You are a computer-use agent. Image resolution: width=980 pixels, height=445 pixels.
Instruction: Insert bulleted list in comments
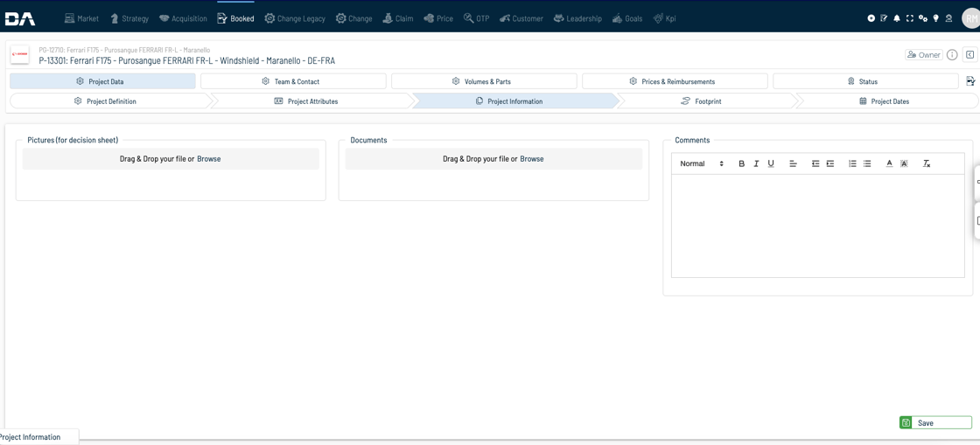(867, 163)
